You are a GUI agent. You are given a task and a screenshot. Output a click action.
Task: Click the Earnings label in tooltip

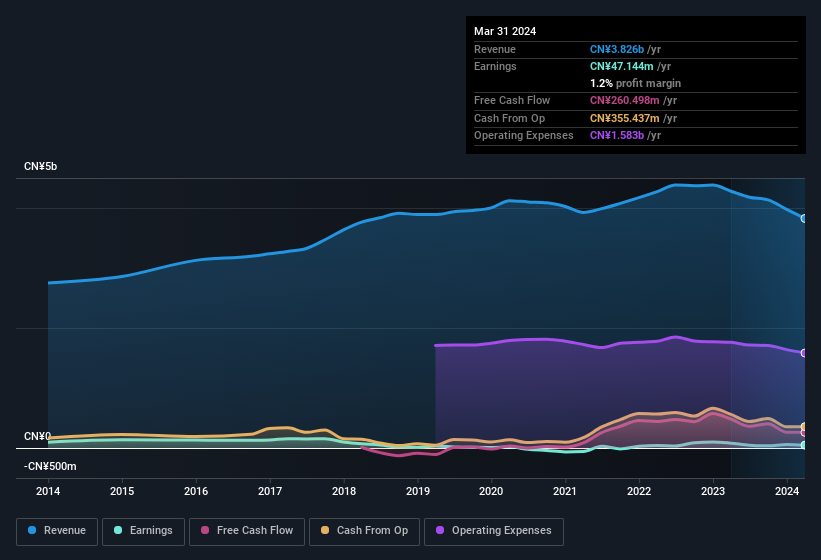(x=495, y=66)
